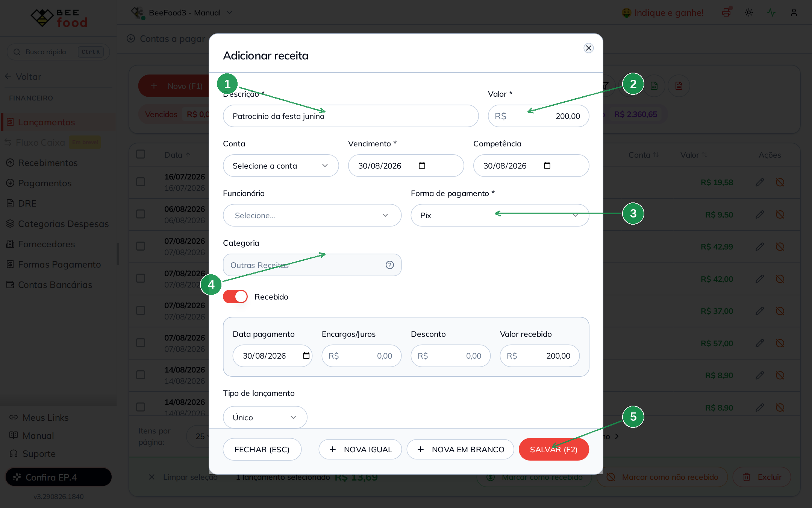812x508 pixels.
Task: Click the red PDF export icon
Action: (679, 86)
